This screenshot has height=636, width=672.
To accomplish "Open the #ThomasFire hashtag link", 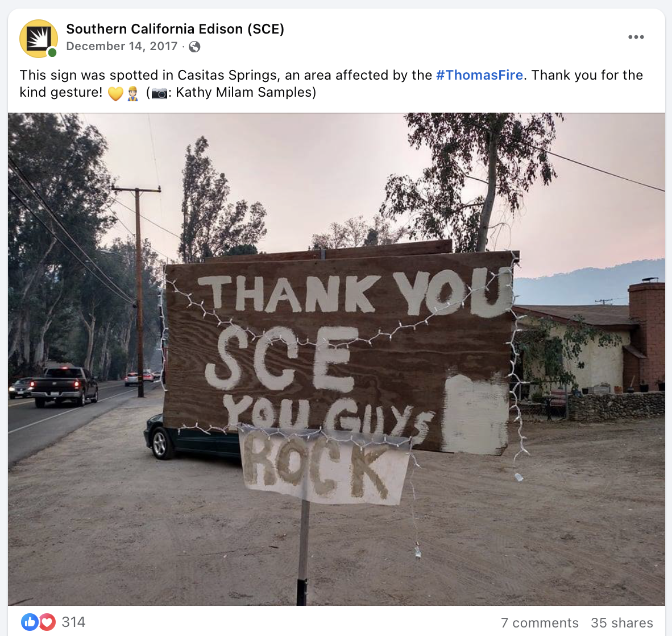I will tap(479, 75).
